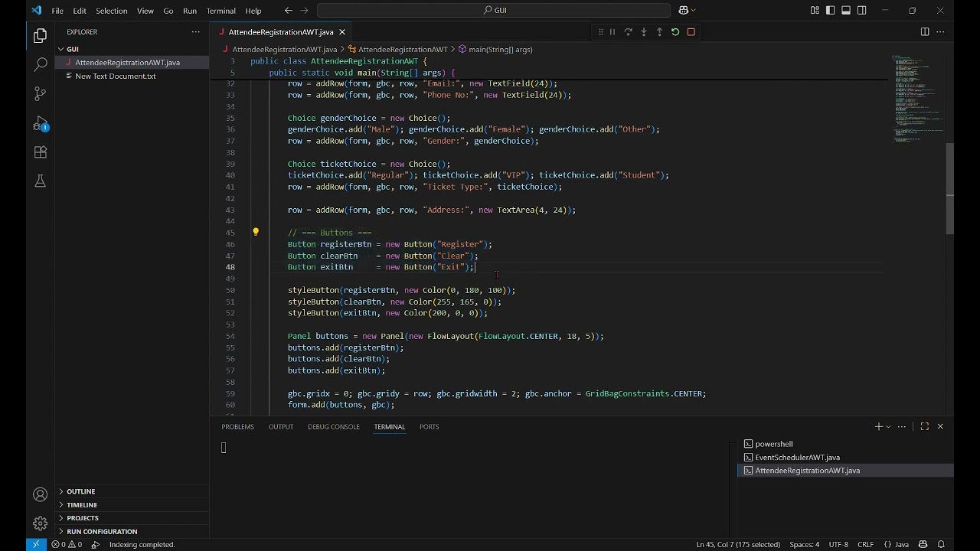Screen dimensions: 980x551
Task: Open the Edit menu
Action: point(80,11)
